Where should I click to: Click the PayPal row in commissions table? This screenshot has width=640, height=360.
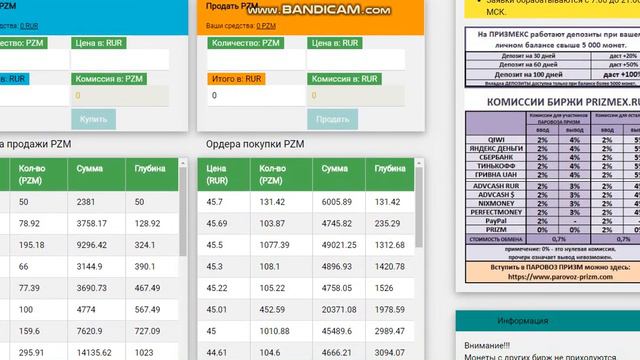pos(553,221)
